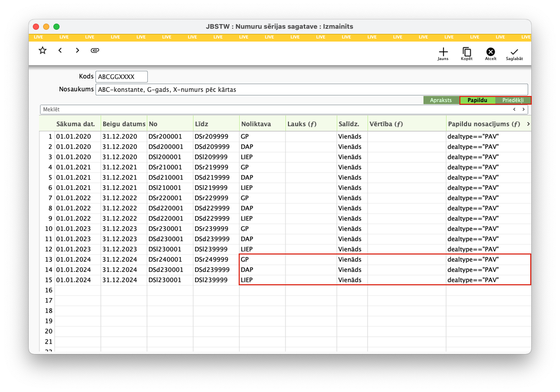Select cell DSd209999 in row 2
Image resolution: width=560 pixels, height=392 pixels.
coord(216,147)
